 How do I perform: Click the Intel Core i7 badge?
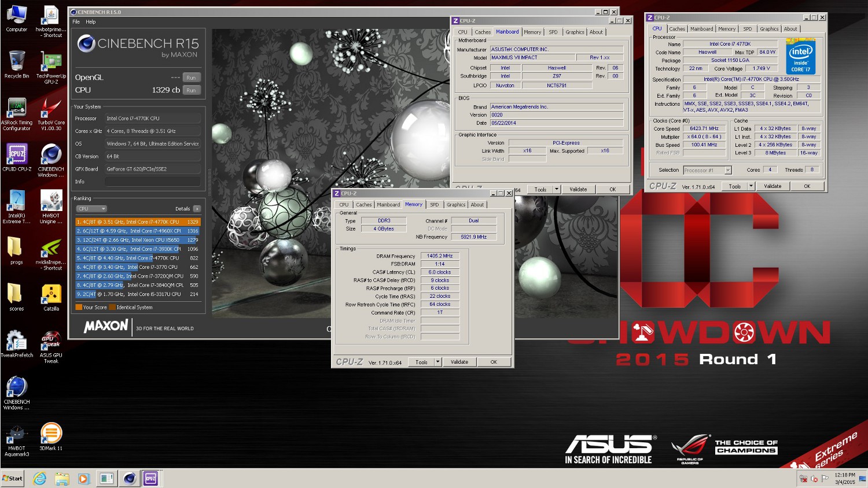(x=801, y=57)
